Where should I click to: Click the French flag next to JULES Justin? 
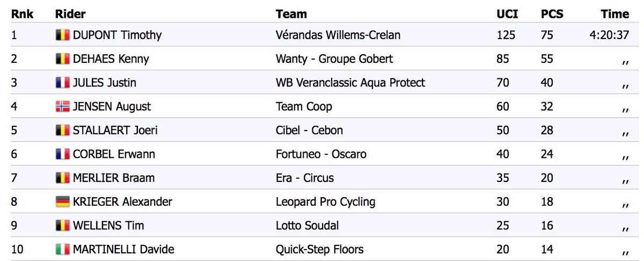point(63,83)
